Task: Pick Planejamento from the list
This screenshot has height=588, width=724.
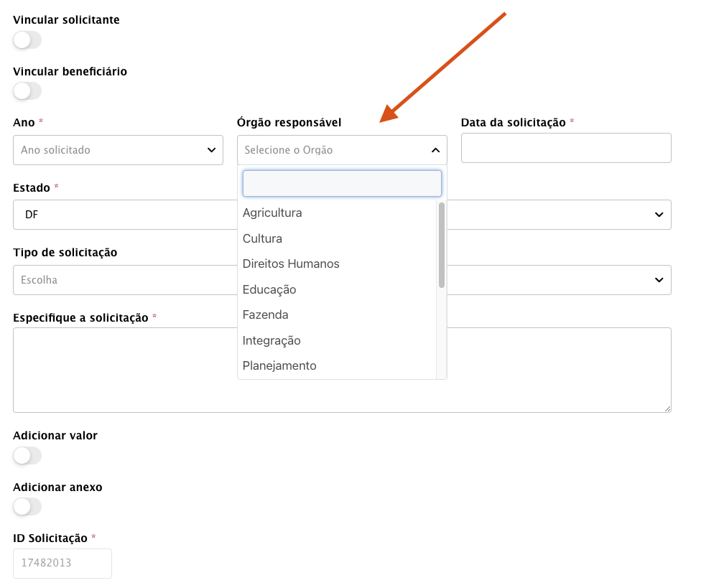Action: point(279,366)
